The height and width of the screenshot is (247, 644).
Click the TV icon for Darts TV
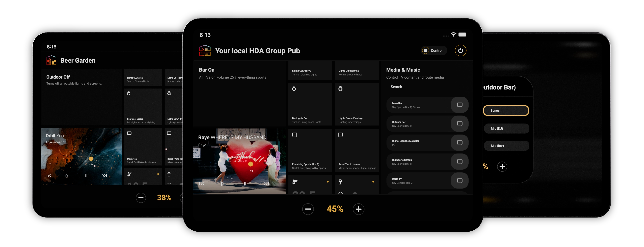tap(460, 181)
